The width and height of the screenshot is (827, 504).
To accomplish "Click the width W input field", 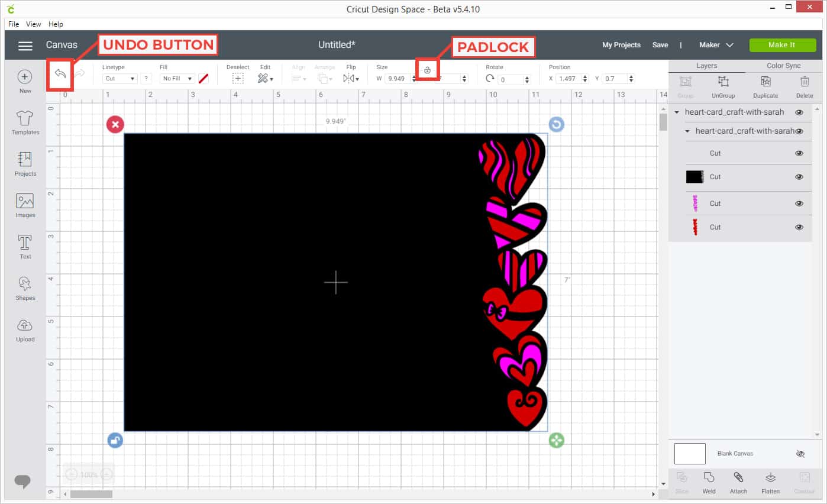I will pos(399,78).
